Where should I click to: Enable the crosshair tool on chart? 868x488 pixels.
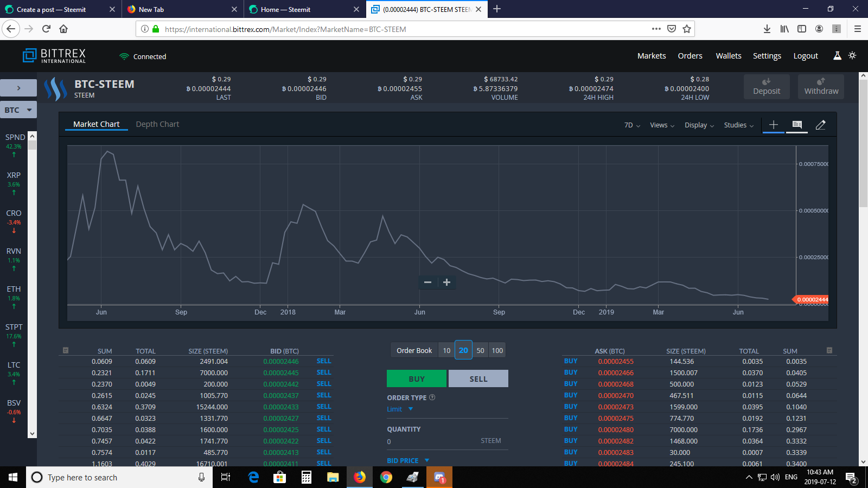coord(774,125)
